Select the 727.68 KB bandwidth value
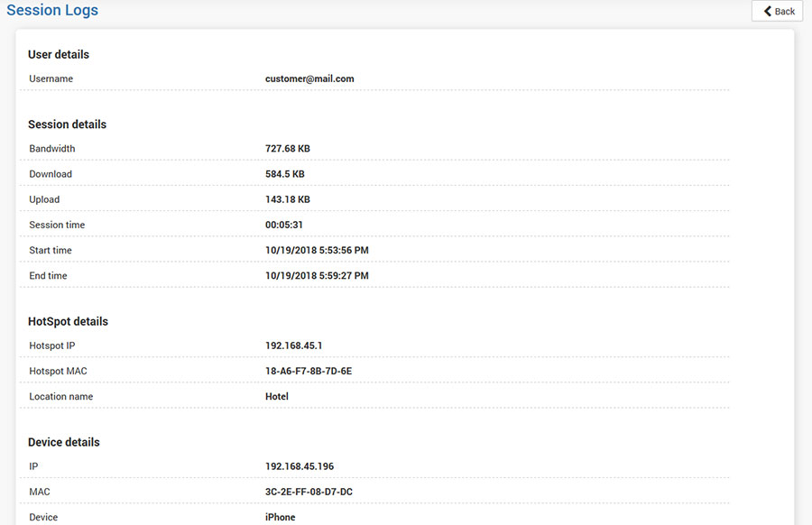Viewport: 812px width, 525px height. pyautogui.click(x=288, y=149)
